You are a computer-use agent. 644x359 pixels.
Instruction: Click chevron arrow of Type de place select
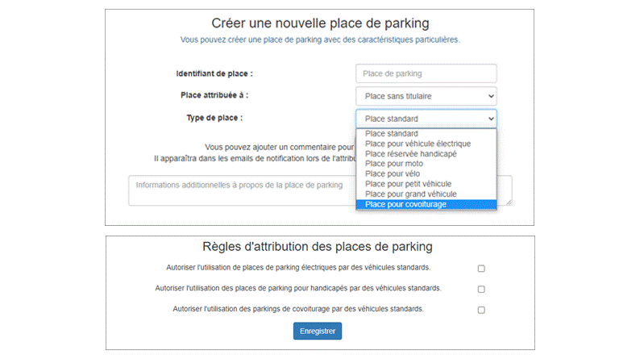(491, 119)
